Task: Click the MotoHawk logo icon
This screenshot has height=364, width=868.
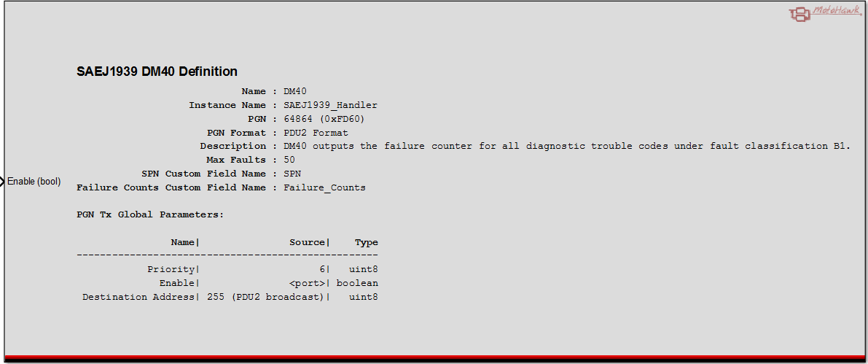Action: (x=826, y=14)
